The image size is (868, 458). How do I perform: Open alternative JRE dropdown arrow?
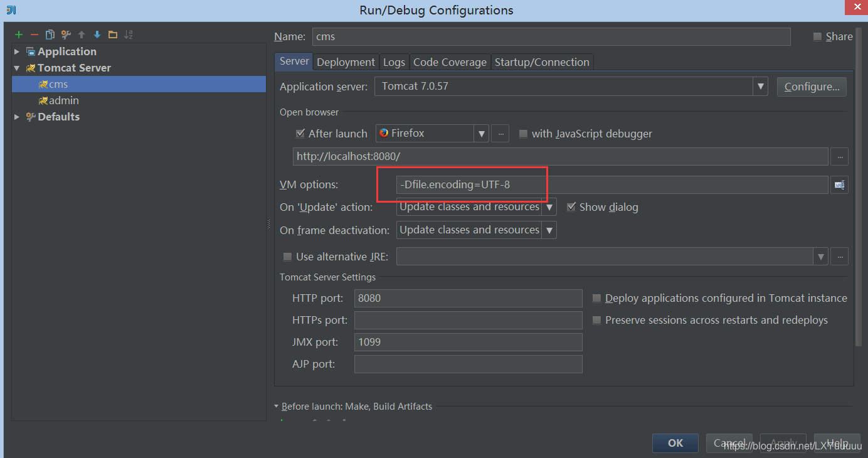click(x=821, y=257)
